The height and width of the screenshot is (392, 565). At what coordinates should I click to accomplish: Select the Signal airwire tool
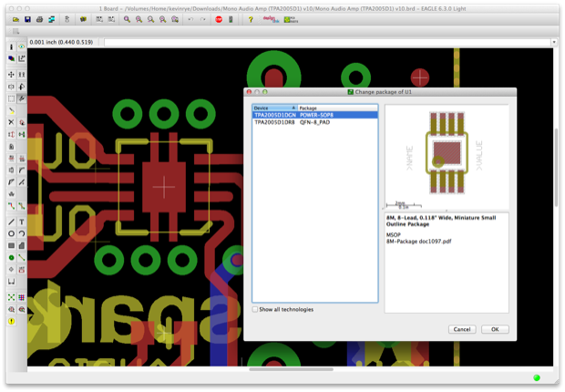[22, 257]
